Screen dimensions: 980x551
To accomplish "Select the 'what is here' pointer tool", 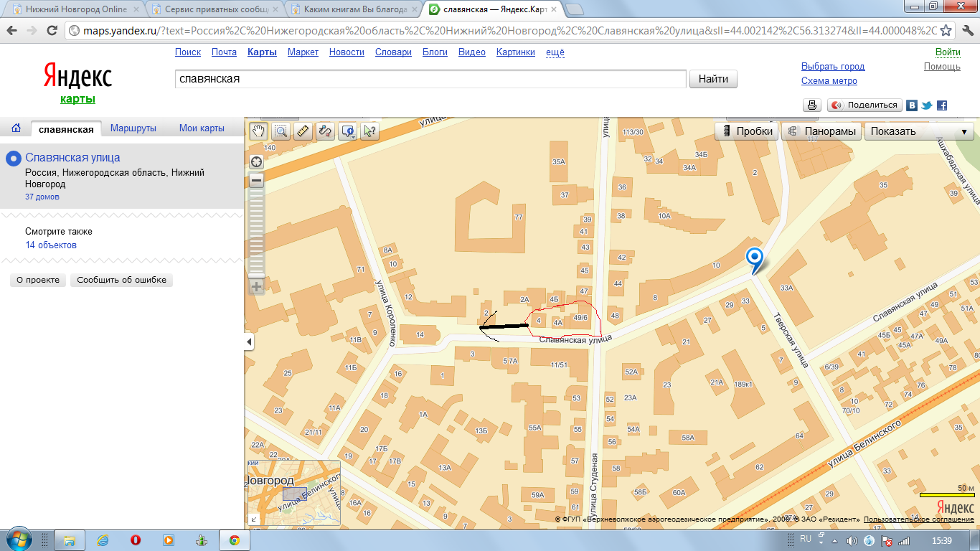I will 370,131.
